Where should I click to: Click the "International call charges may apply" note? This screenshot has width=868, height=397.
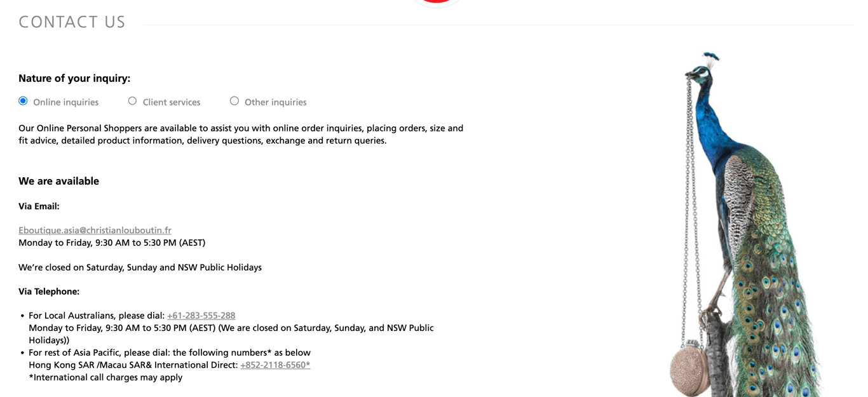tap(105, 377)
